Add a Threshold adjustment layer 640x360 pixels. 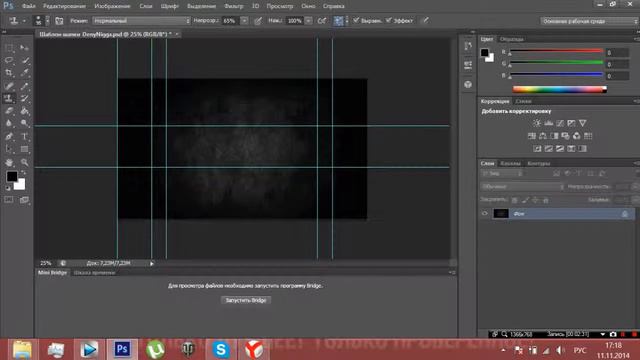click(560, 149)
